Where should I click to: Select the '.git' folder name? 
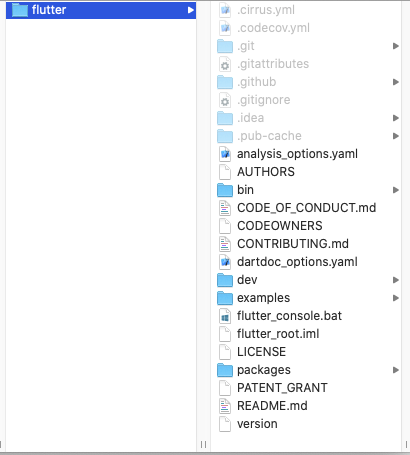point(246,46)
